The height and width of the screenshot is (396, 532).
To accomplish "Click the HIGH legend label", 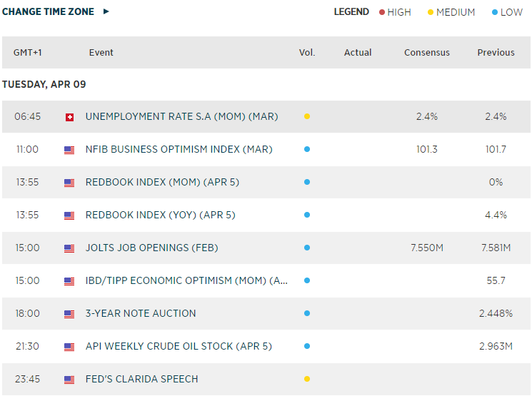I will (x=399, y=12).
